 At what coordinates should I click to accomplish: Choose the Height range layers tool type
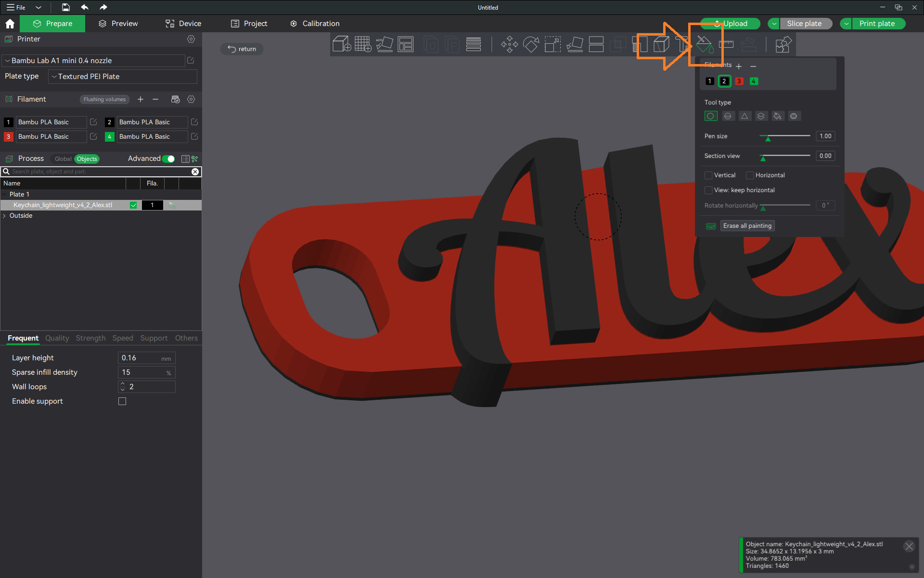pyautogui.click(x=761, y=116)
